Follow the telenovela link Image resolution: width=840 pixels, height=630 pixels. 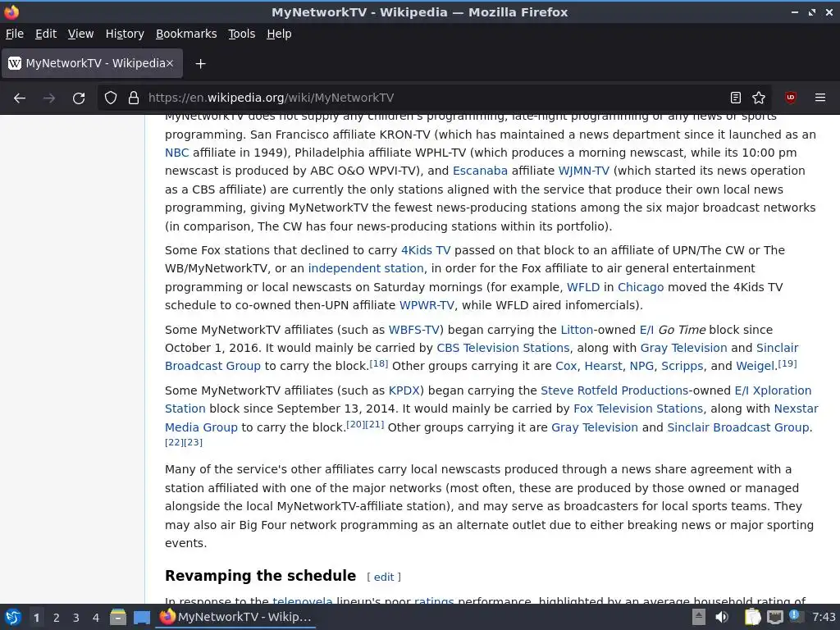point(303,601)
